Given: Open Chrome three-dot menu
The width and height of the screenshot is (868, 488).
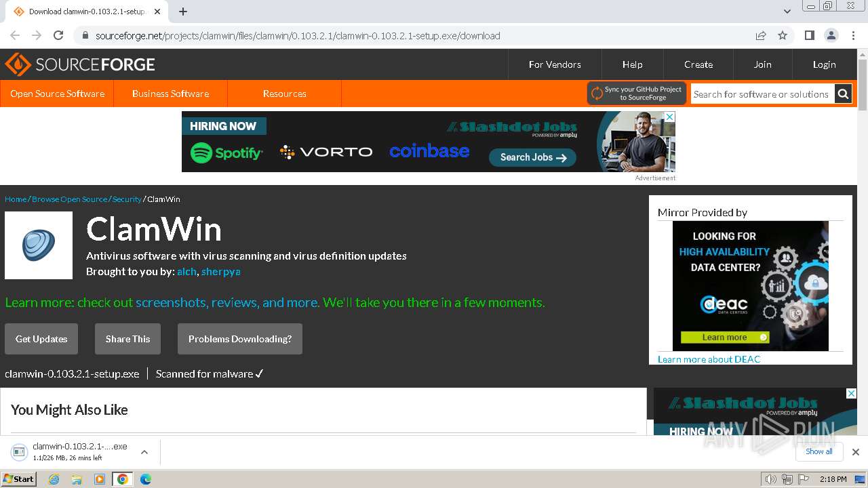Looking at the screenshot, I should point(852,36).
